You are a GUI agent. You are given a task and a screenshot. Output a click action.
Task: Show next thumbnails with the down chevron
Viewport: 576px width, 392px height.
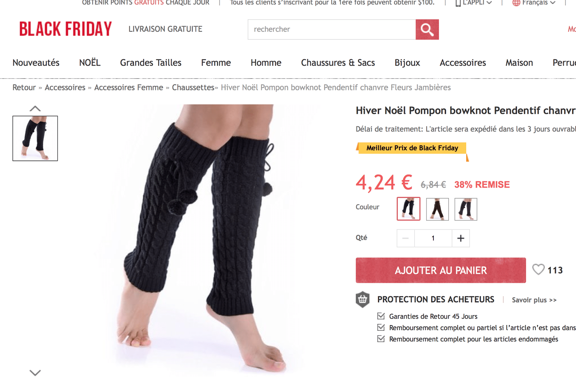click(35, 373)
